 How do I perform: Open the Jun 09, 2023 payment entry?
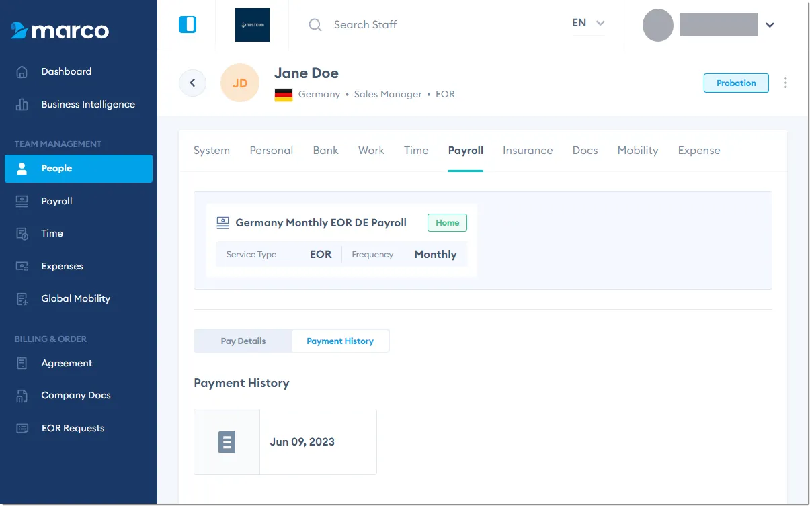tap(285, 442)
